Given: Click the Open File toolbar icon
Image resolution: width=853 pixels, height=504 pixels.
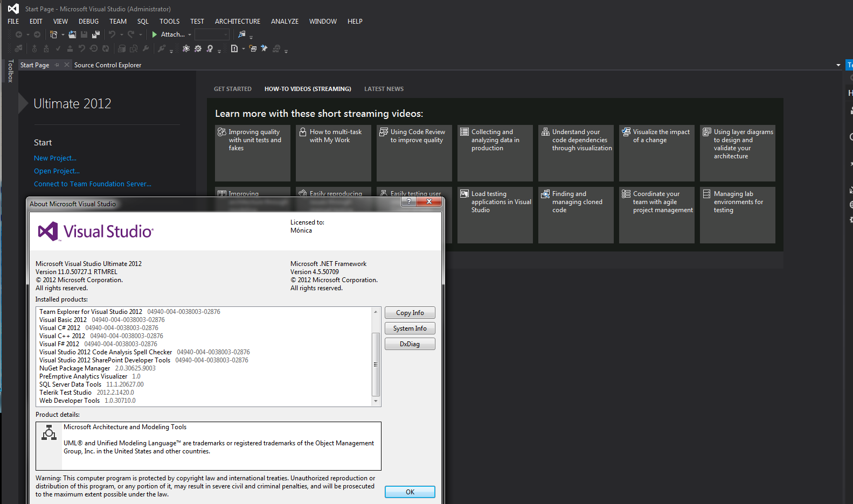Looking at the screenshot, I should (72, 34).
